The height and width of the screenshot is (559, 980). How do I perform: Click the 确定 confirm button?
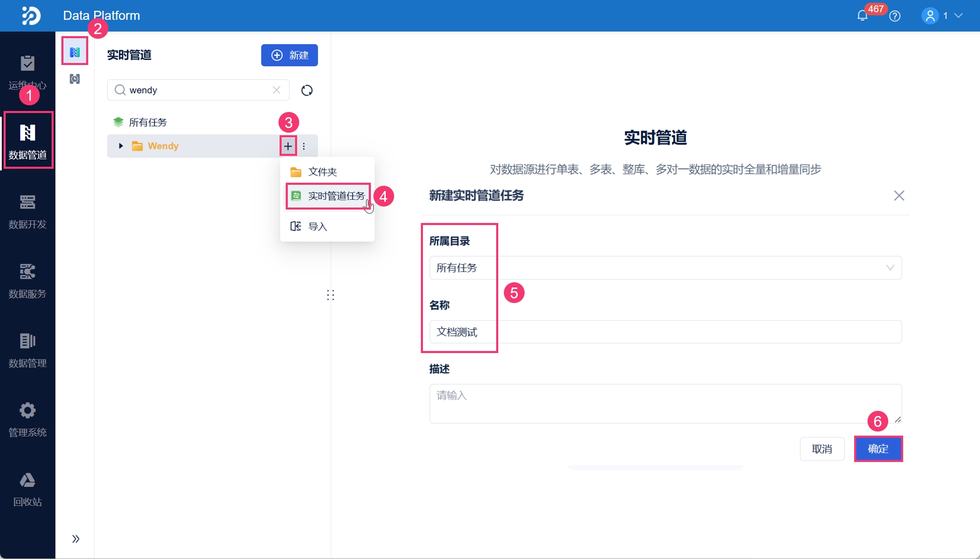pos(878,449)
